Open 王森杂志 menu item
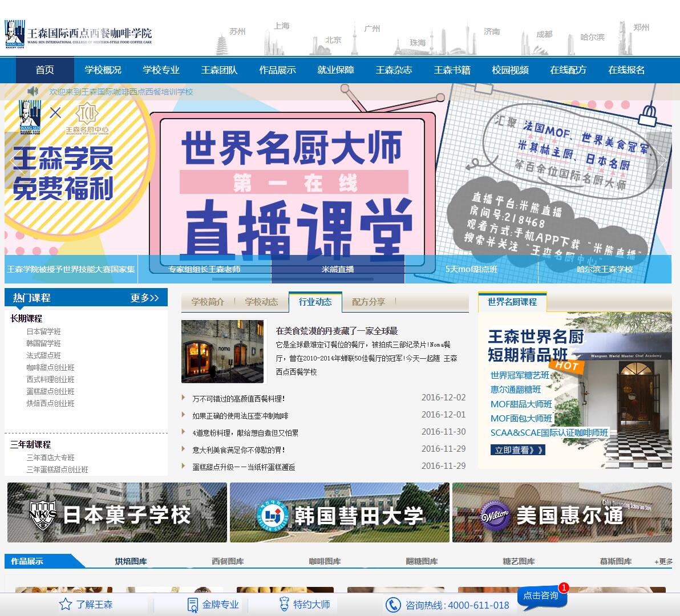The image size is (680, 616). coord(394,70)
